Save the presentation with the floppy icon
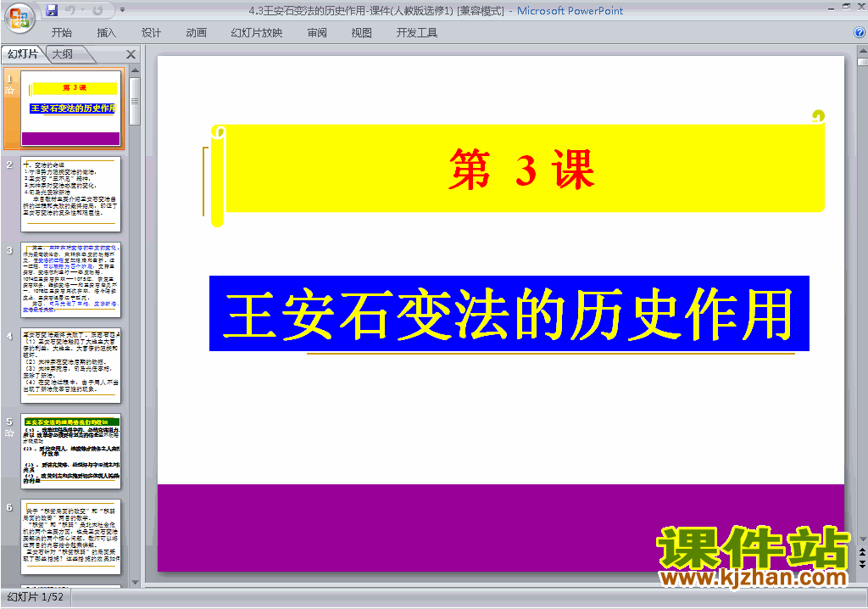868x609 pixels. tap(52, 10)
